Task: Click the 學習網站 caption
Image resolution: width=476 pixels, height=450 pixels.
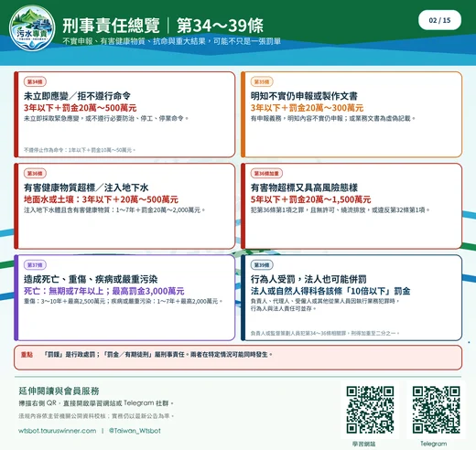Action: point(363,444)
